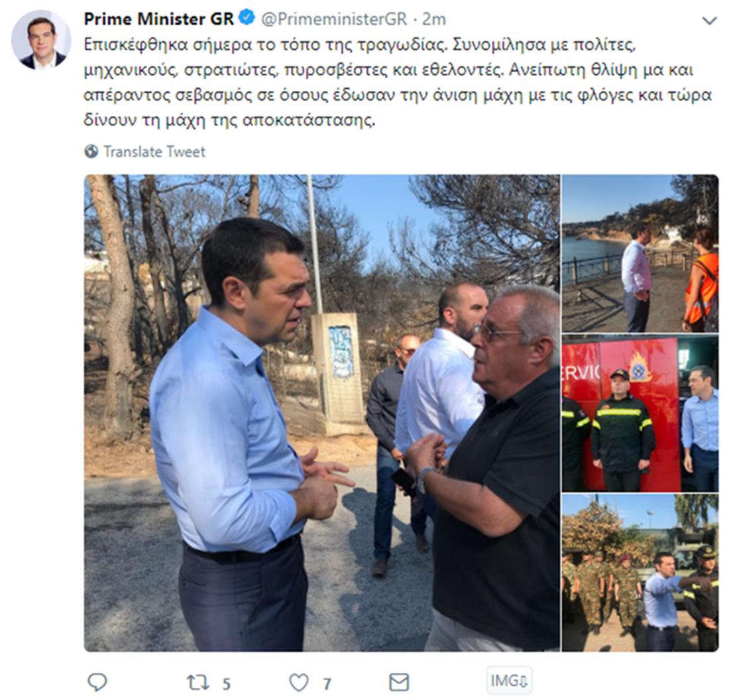
Task: Click the blue verified badge
Action: [247, 19]
